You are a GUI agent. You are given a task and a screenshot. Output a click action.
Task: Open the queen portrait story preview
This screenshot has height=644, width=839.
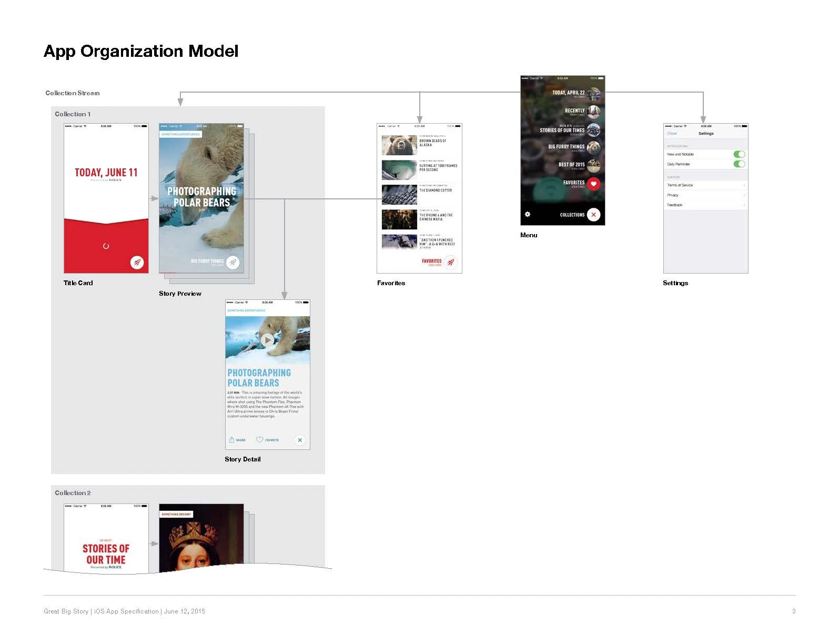pos(201,538)
